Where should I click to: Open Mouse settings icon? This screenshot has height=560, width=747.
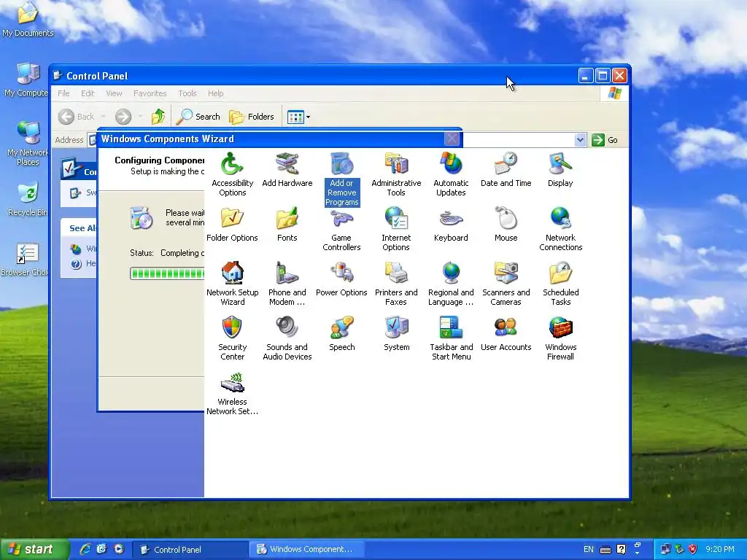tap(506, 225)
